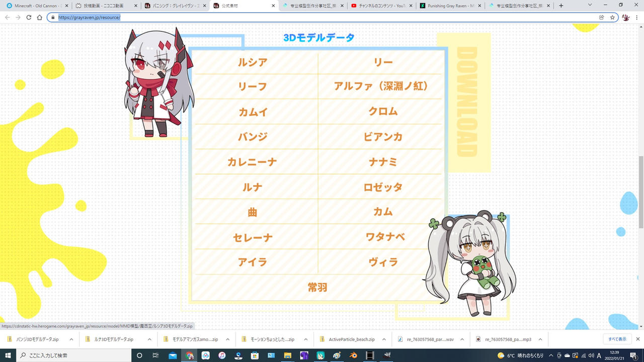Open menu for モデルアマンガス zip download
This screenshot has height=362, width=644.
[228, 339]
